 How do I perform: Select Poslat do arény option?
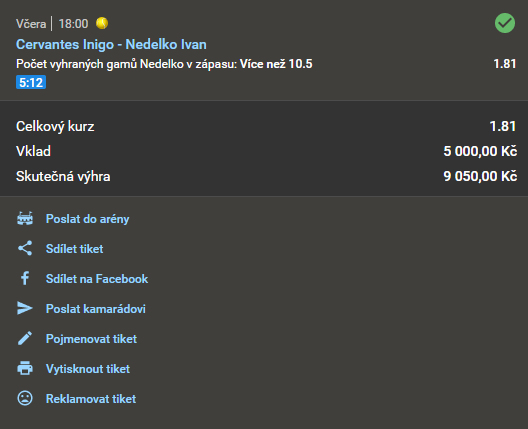[x=88, y=219]
